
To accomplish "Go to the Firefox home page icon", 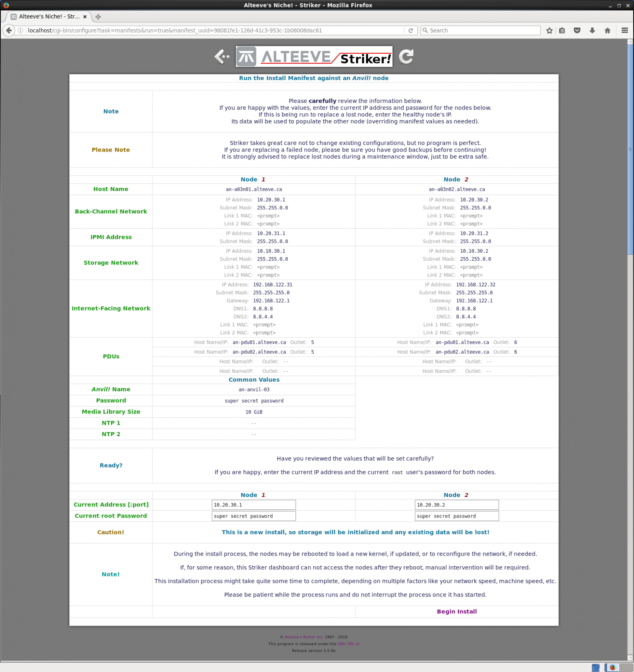I will 607,31.
